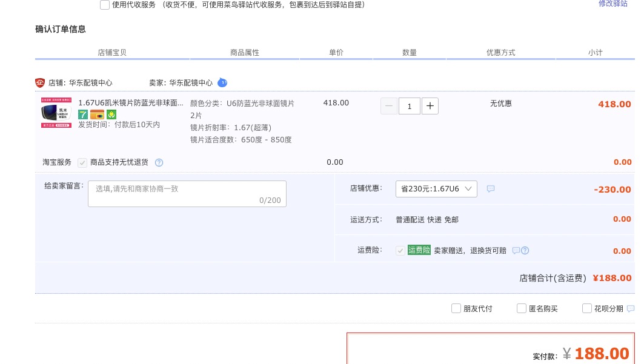Click the credit card payment badge icon

(x=97, y=114)
